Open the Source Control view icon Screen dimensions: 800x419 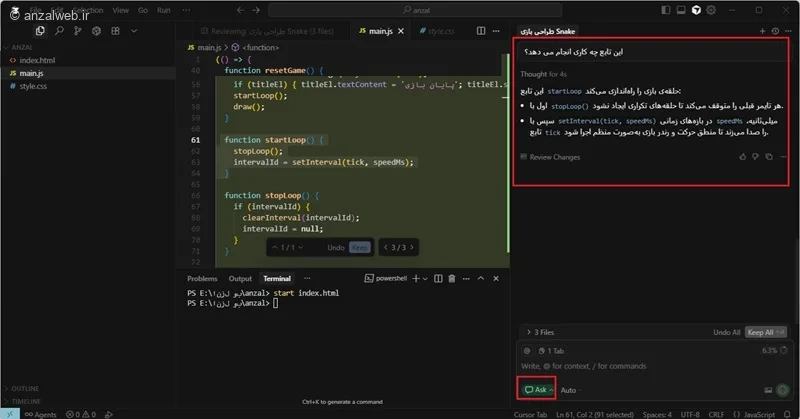click(x=78, y=31)
